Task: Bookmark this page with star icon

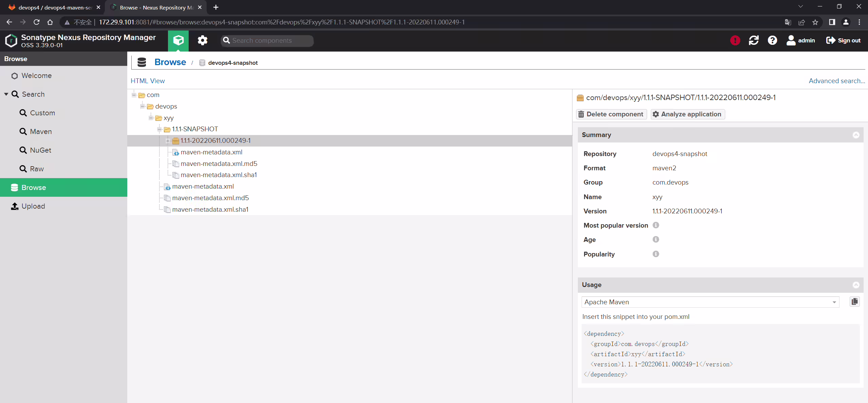Action: tap(815, 22)
